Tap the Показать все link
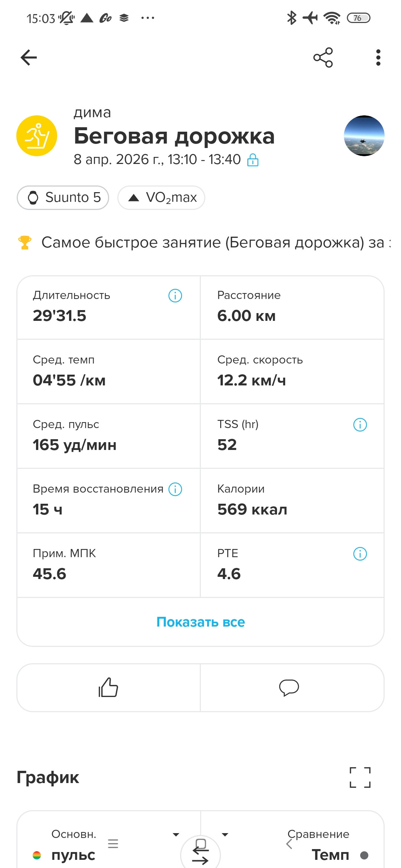 pyautogui.click(x=200, y=622)
